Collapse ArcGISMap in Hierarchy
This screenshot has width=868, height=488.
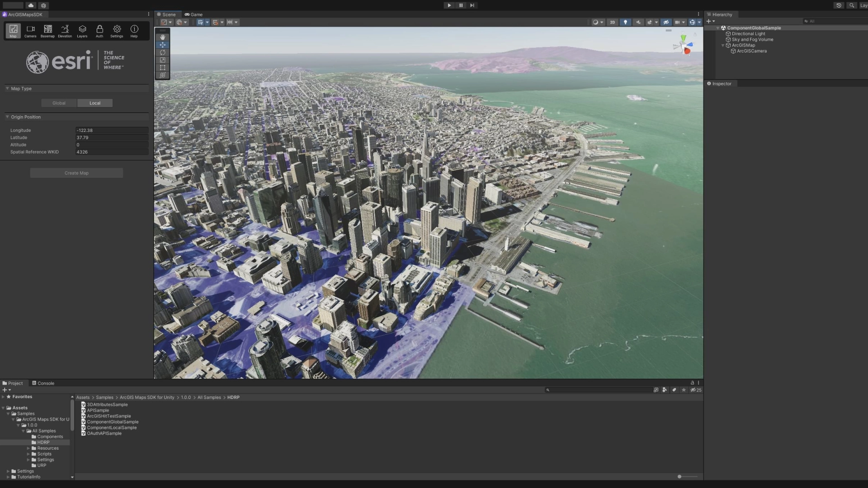[x=723, y=45]
